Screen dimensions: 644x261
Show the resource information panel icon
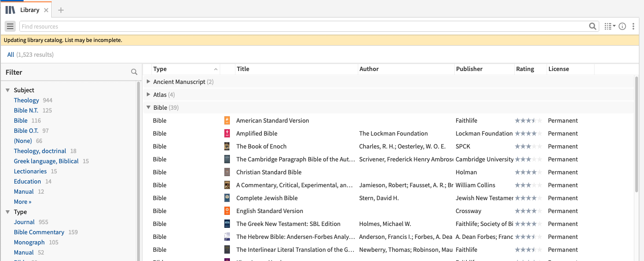click(x=622, y=26)
